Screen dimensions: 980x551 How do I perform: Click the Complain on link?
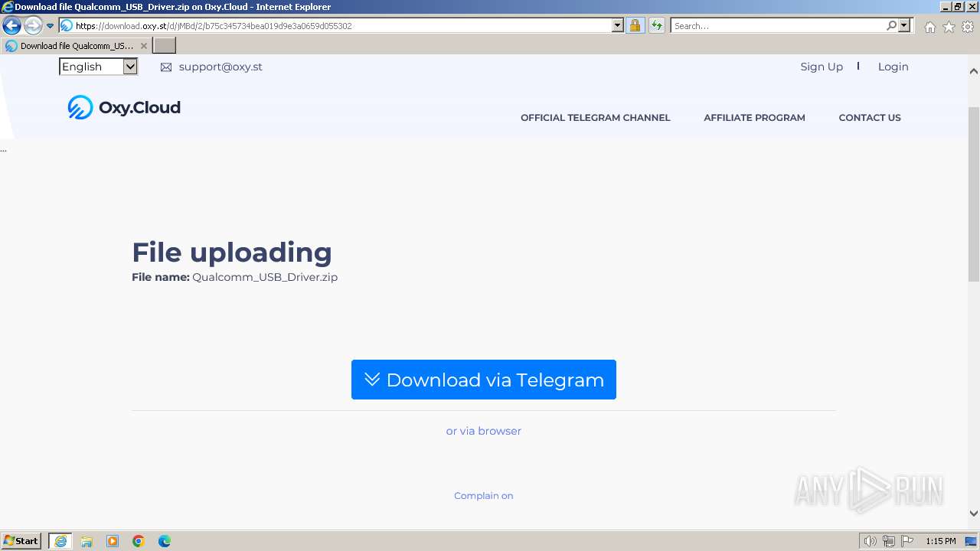pos(484,496)
